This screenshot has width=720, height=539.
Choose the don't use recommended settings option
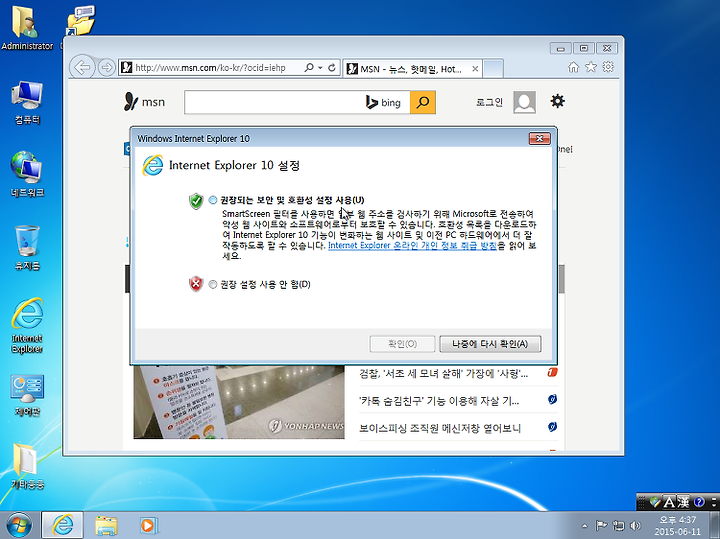[213, 284]
